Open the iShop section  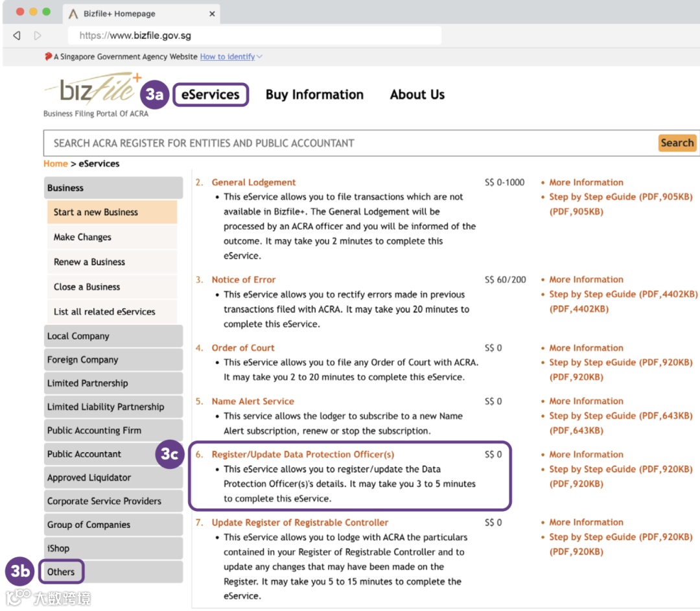[x=113, y=549]
